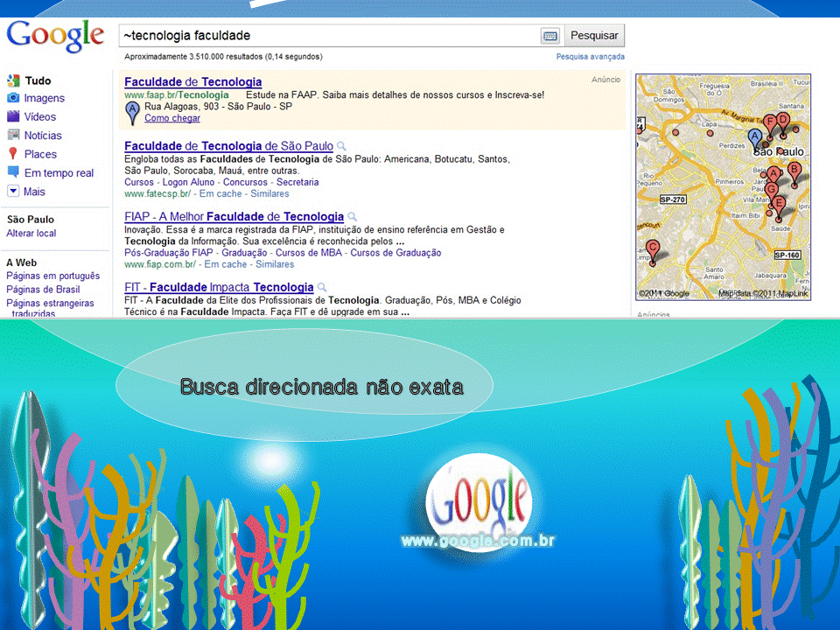Filter by Páginas de Brasil

click(43, 290)
